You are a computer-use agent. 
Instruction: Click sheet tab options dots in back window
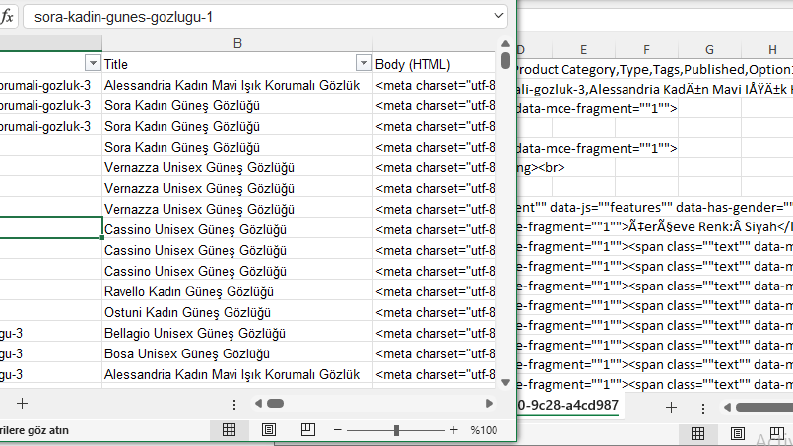(702, 408)
